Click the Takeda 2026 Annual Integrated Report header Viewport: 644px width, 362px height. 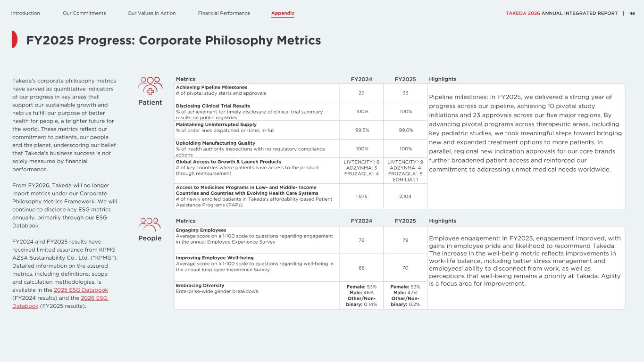(561, 13)
